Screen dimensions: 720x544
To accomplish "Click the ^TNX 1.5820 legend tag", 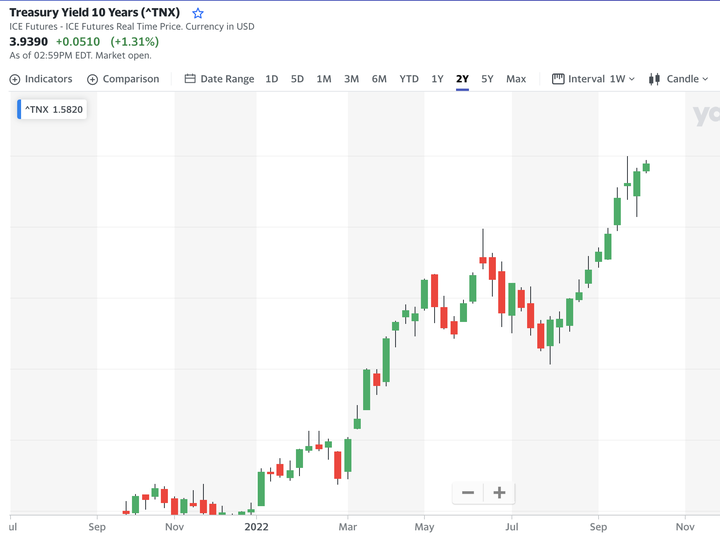I will [52, 109].
